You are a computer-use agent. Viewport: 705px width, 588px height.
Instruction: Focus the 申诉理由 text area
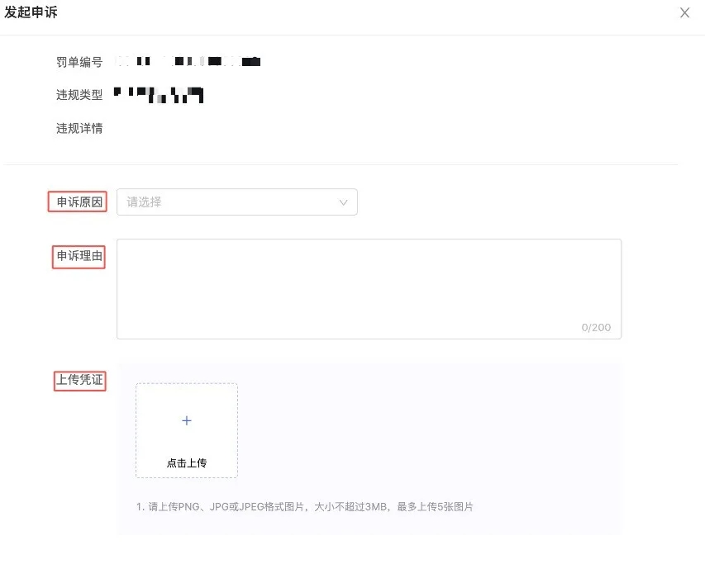pos(369,289)
